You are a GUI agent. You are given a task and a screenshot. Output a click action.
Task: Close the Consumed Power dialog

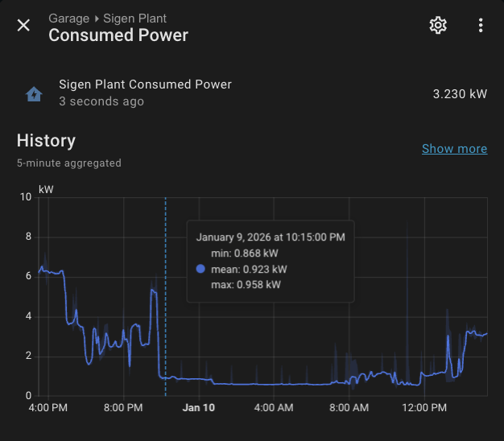[24, 26]
